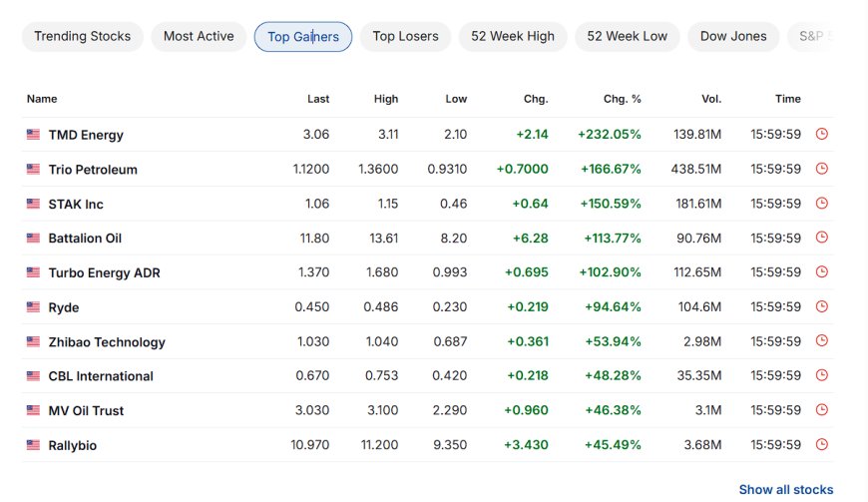
Task: Click the clock icon in the Rallybio row
Action: tap(821, 444)
